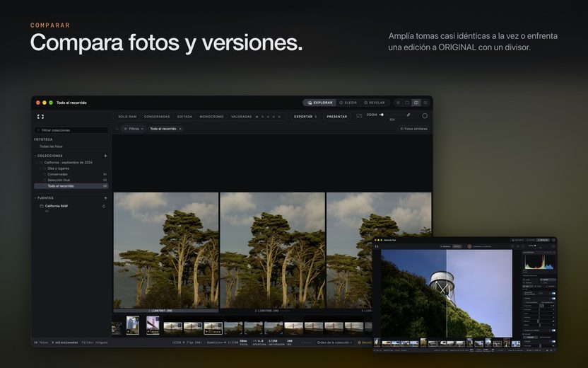Toggle fullscreen with the corner brackets icon
Image resolution: width=588 pixels, height=368 pixels.
click(40, 116)
